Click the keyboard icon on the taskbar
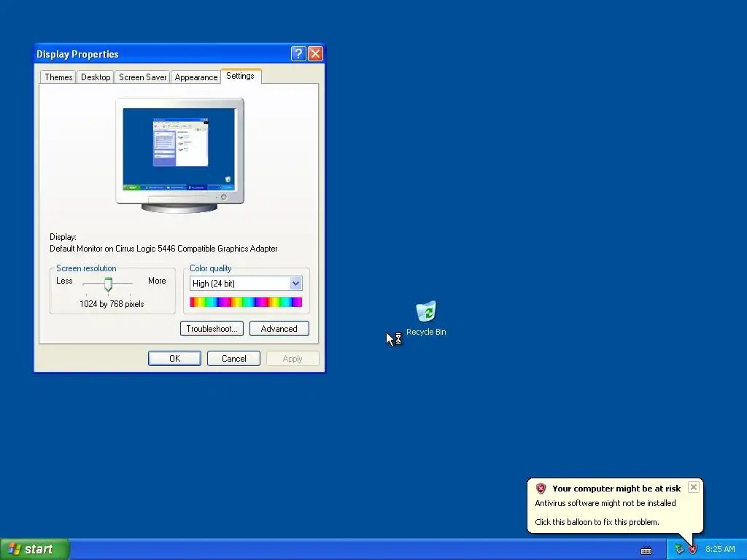This screenshot has width=747, height=560. click(x=646, y=551)
